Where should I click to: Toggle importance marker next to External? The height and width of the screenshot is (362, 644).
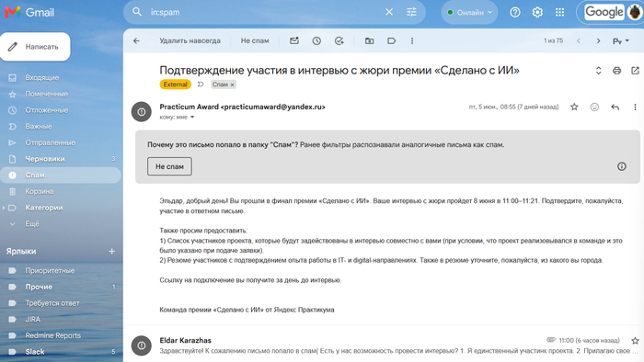201,84
